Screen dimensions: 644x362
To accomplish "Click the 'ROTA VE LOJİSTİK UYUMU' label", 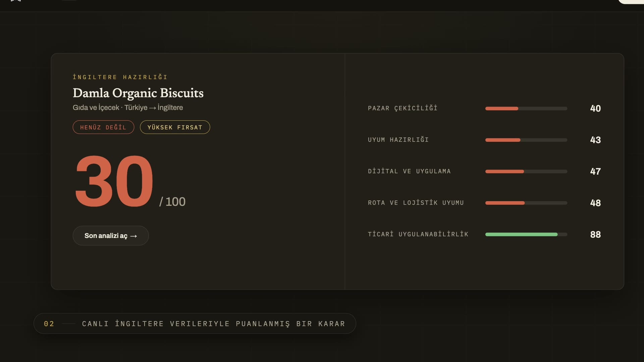I will click(x=416, y=203).
